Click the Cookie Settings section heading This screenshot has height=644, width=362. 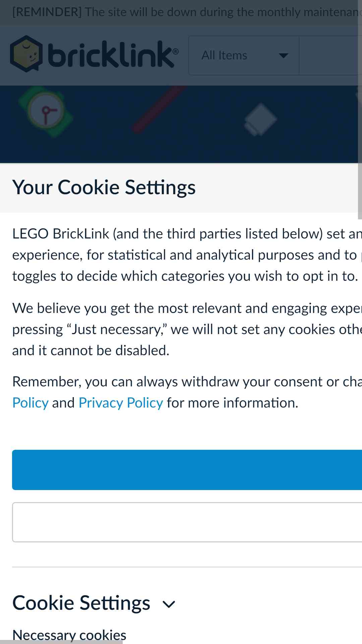pyautogui.click(x=81, y=603)
